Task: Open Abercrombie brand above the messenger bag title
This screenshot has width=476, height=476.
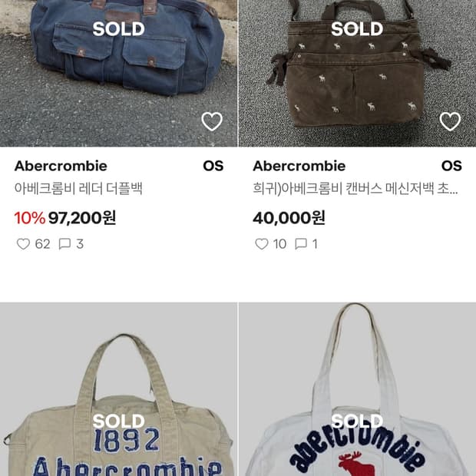Action: pos(299,166)
